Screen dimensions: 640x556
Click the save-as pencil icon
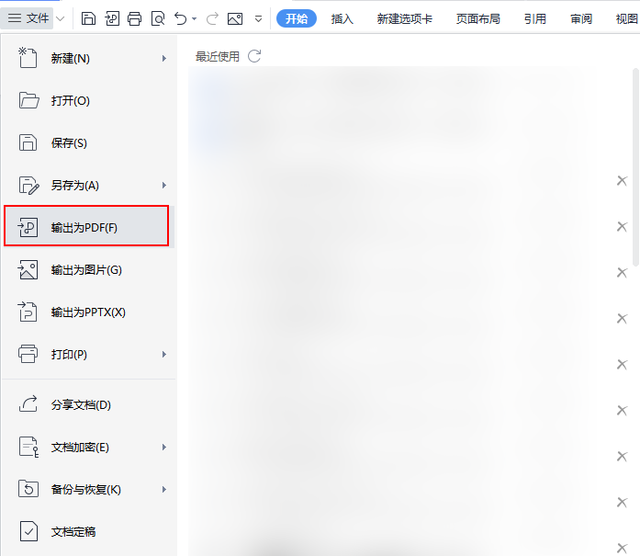29,185
